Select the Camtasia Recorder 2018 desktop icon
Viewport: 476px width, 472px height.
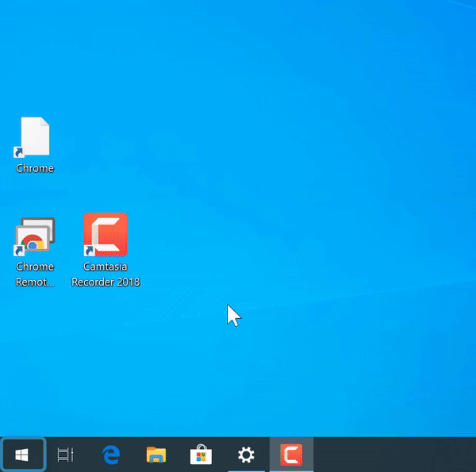coord(105,234)
